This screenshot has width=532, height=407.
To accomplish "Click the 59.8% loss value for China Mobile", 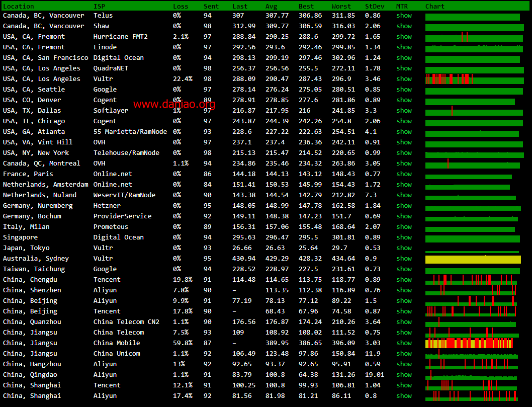I will [182, 343].
